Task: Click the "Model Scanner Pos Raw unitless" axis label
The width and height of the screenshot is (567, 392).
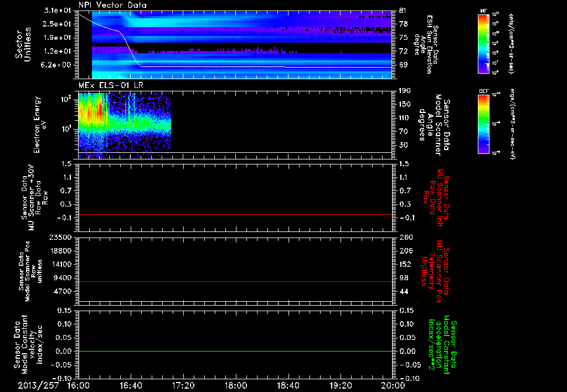Action: [x=31, y=271]
